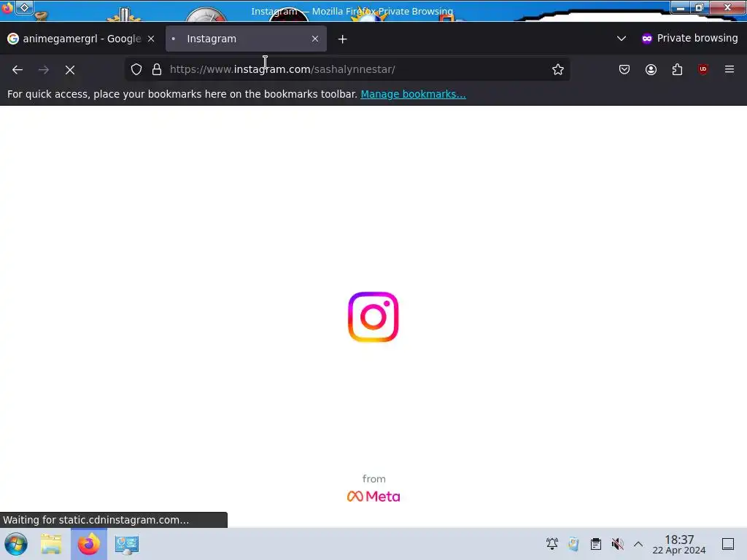
Task: Close the animegamergrl Google tab
Action: pos(151,39)
